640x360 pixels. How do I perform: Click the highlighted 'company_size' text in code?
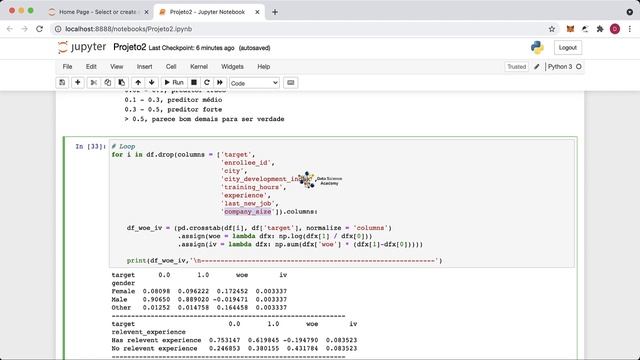pyautogui.click(x=247, y=211)
